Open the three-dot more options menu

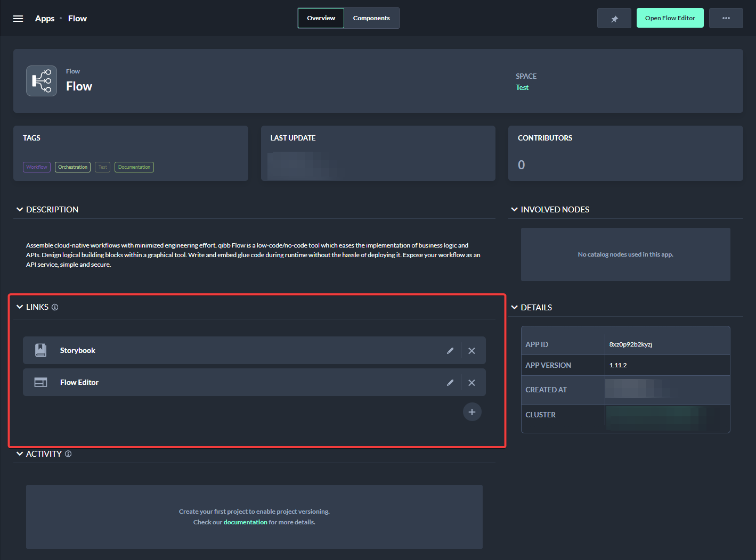[x=726, y=19]
